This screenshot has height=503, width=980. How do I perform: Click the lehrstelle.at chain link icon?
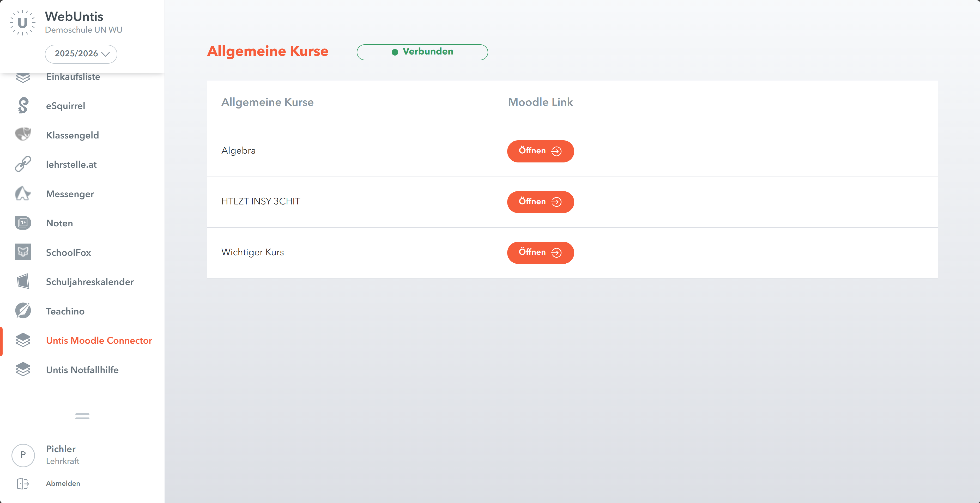23,164
